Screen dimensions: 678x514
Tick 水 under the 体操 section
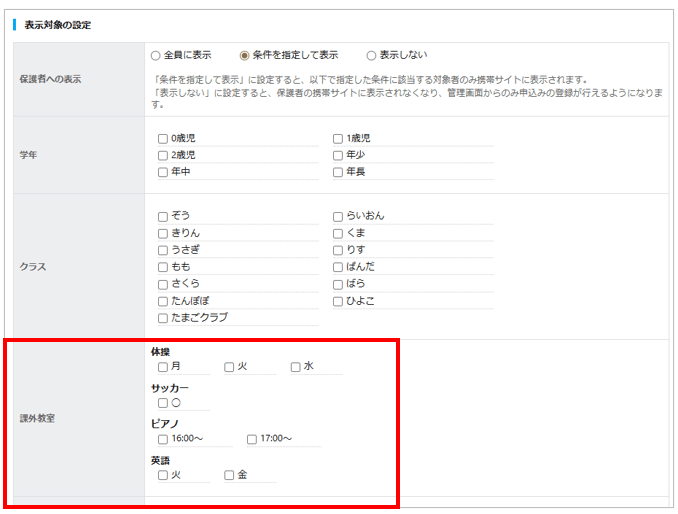(296, 367)
